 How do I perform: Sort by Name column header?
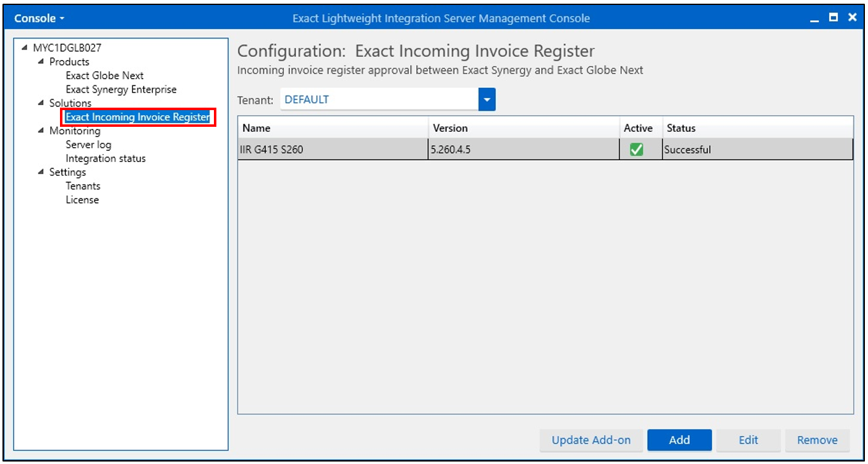pos(333,128)
